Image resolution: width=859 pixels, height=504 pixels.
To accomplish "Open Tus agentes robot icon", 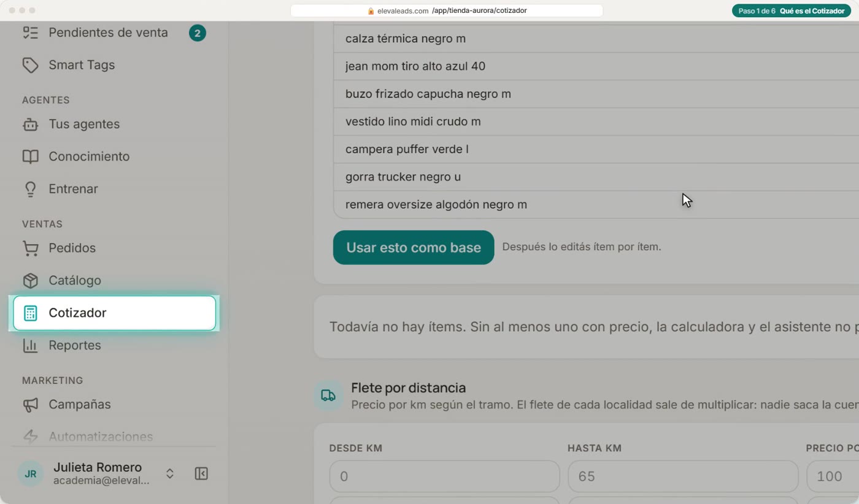I will point(30,124).
